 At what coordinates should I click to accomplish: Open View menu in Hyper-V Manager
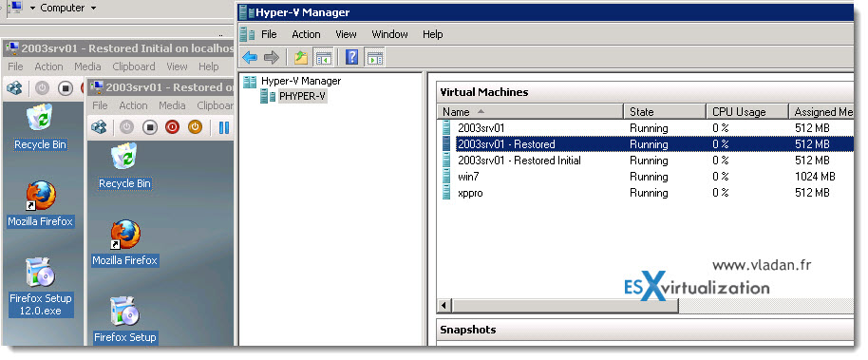(x=346, y=34)
